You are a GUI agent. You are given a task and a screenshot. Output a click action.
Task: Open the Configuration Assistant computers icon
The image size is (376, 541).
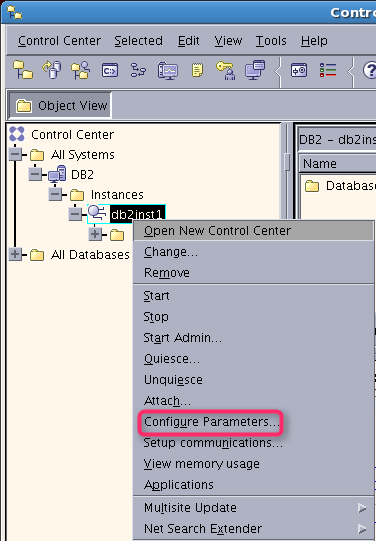click(x=255, y=70)
